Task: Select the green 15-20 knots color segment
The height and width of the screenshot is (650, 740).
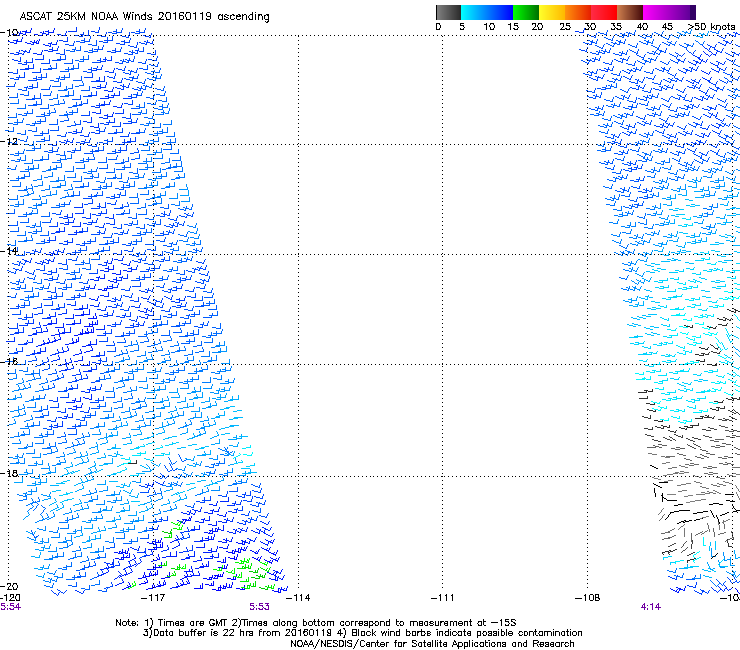Action: [526, 12]
